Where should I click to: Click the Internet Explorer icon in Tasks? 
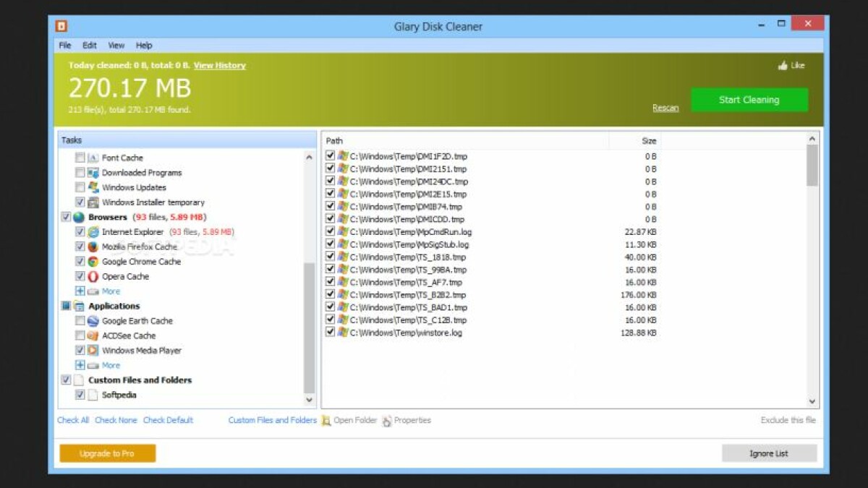click(93, 232)
